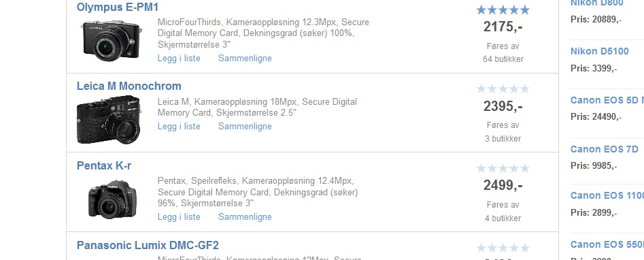Viewport: 644px width, 260px height.
Task: Open the Pentax K-r product link
Action: click(104, 166)
